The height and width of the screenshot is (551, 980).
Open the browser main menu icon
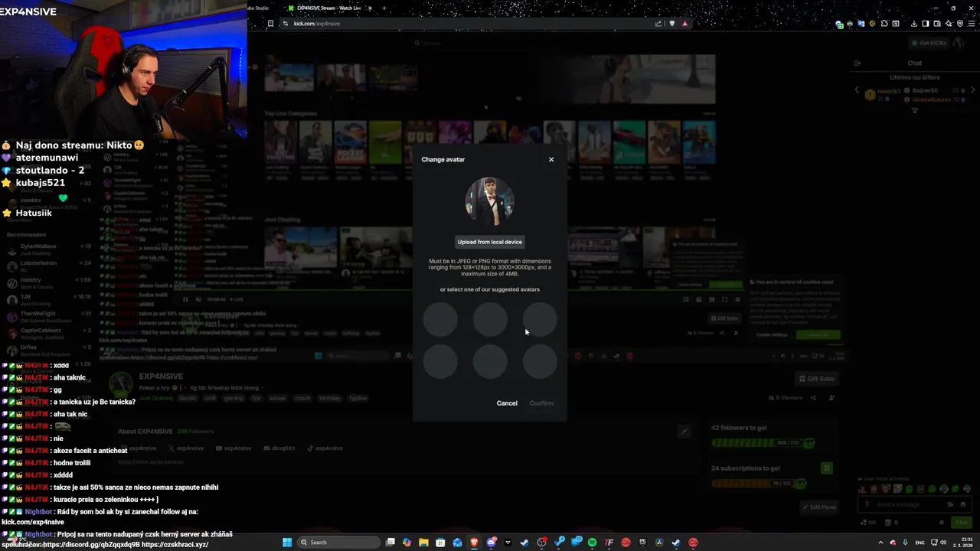coord(972,24)
